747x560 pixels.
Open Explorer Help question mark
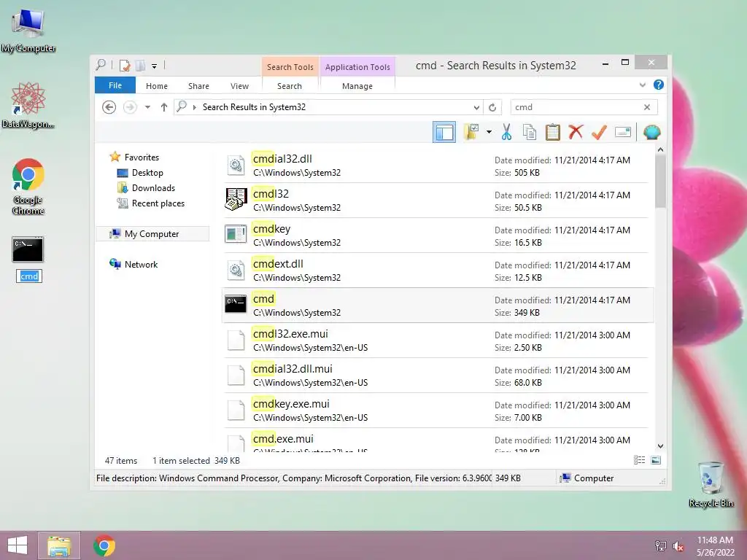pyautogui.click(x=659, y=85)
